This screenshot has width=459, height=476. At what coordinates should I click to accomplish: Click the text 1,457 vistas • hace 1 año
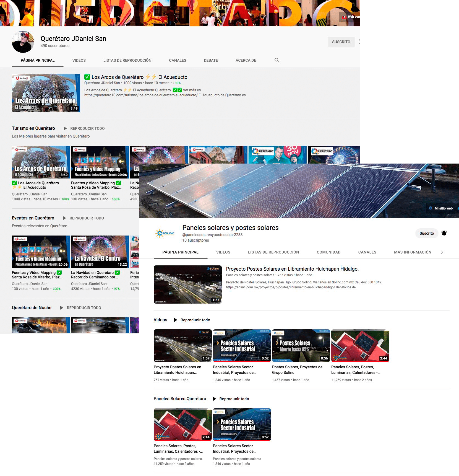click(291, 380)
